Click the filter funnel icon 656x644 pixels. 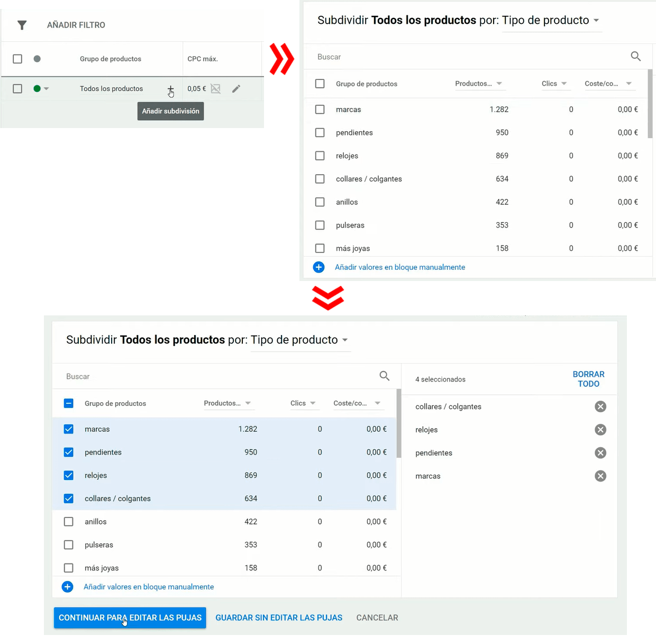point(22,25)
